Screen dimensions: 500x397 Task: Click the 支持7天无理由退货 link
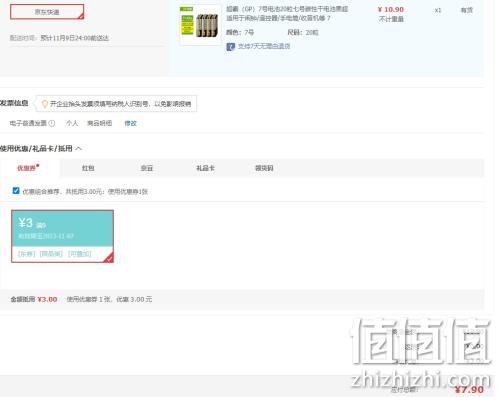click(264, 46)
